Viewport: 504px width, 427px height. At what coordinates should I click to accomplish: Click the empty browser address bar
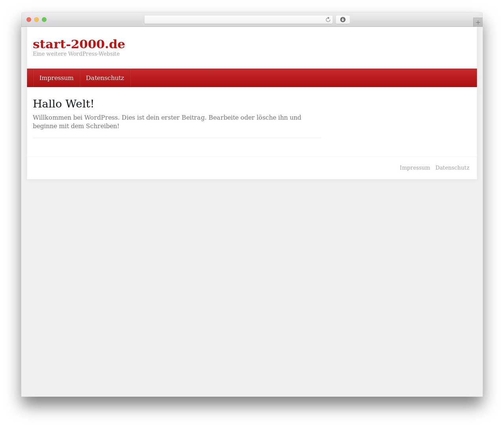point(238,20)
